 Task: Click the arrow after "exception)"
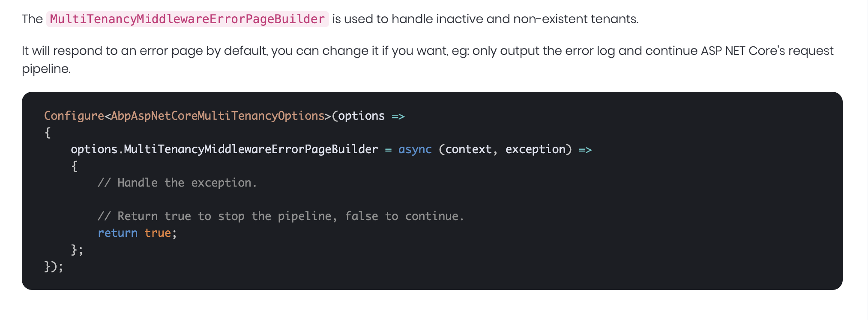coord(585,150)
